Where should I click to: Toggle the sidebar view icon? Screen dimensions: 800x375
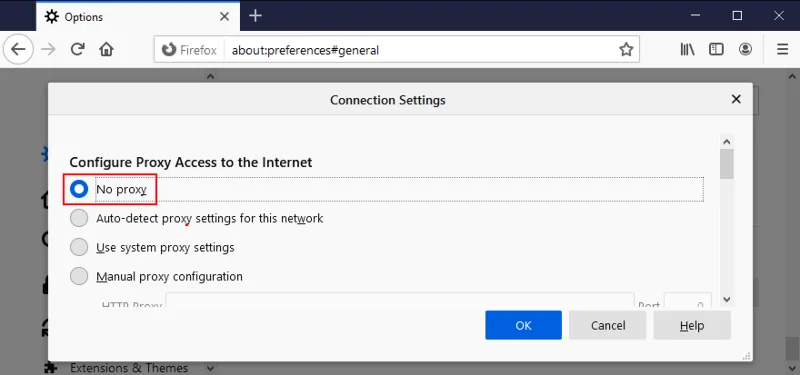[x=716, y=49]
